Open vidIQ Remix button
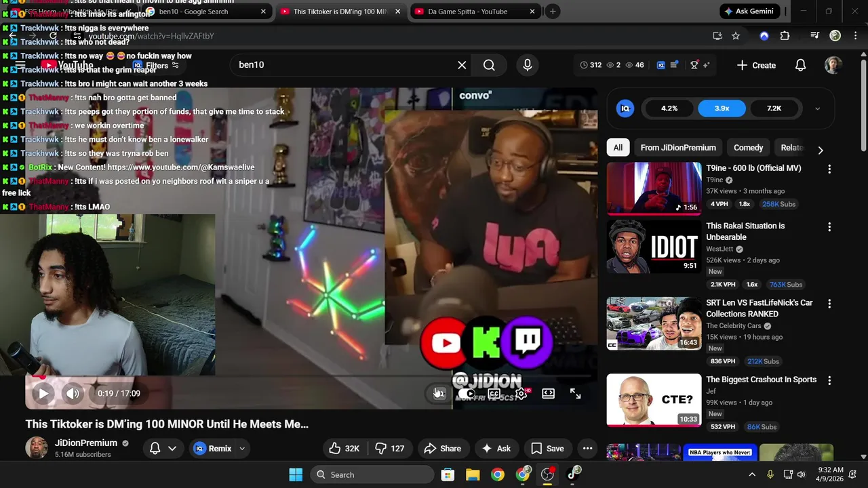 click(x=213, y=448)
